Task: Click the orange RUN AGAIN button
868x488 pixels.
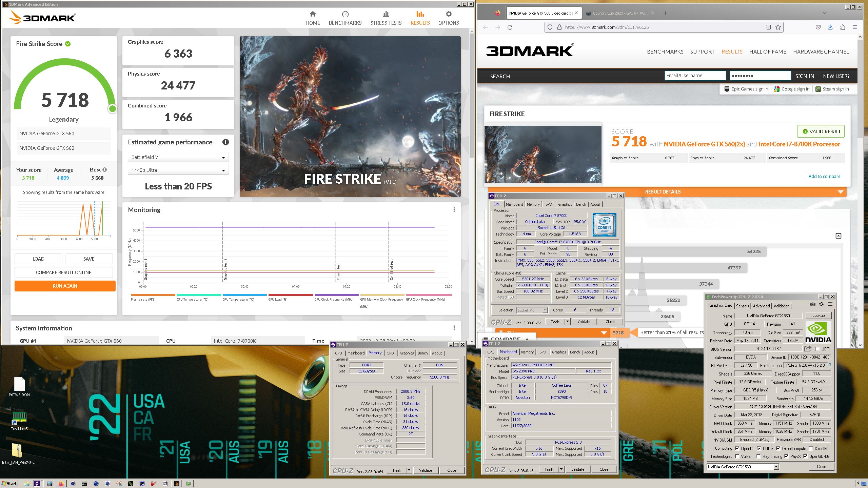Action: (x=65, y=286)
